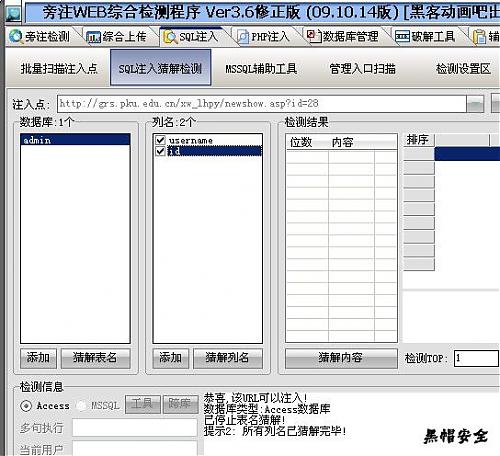Click the SQL注入 tab search icon
Image resolution: width=500 pixels, height=456 pixels.
tap(171, 37)
